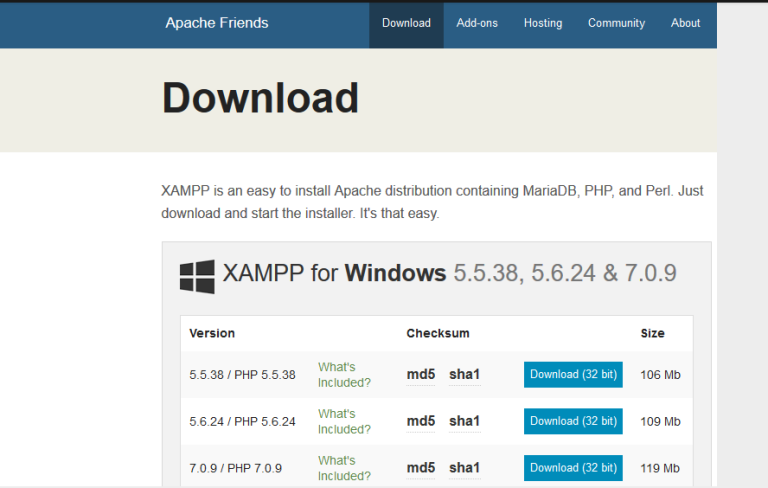768x488 pixels.
Task: Open the About menu item
Action: pos(685,23)
